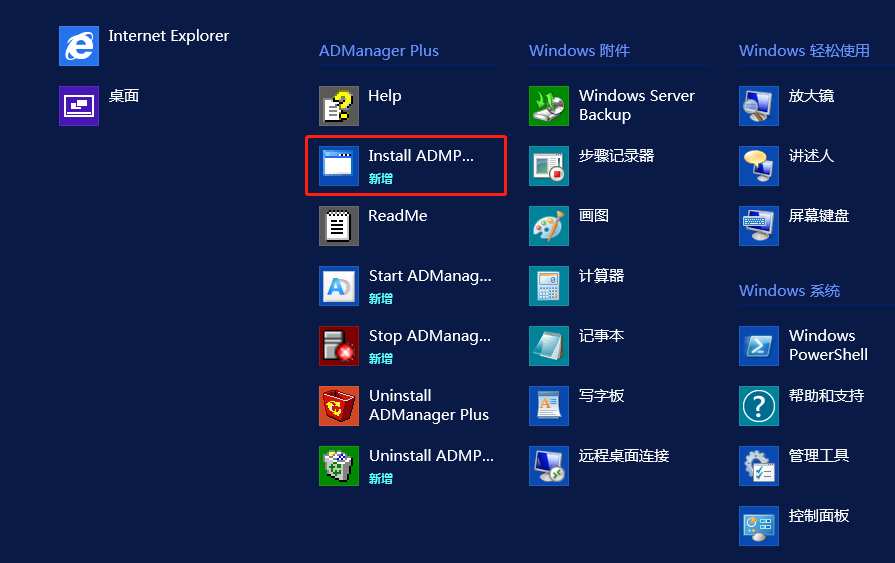Image resolution: width=895 pixels, height=563 pixels.
Task: Open the Internet Explorer icon
Action: coord(79,46)
